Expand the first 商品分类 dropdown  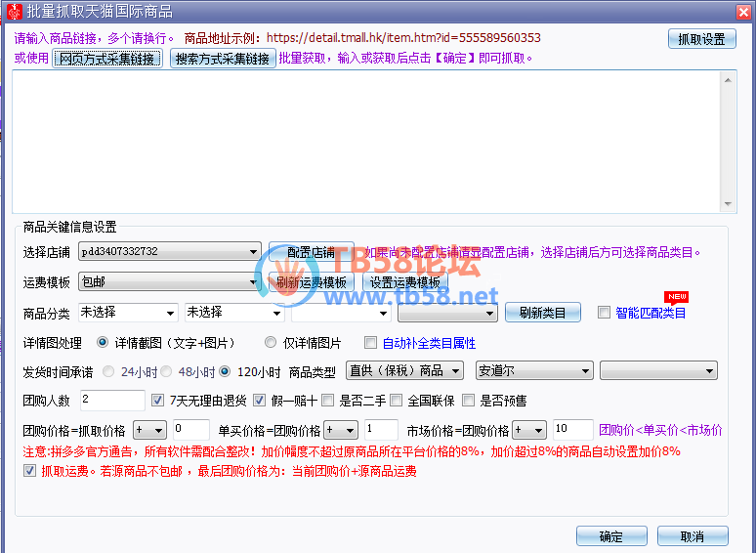click(170, 314)
